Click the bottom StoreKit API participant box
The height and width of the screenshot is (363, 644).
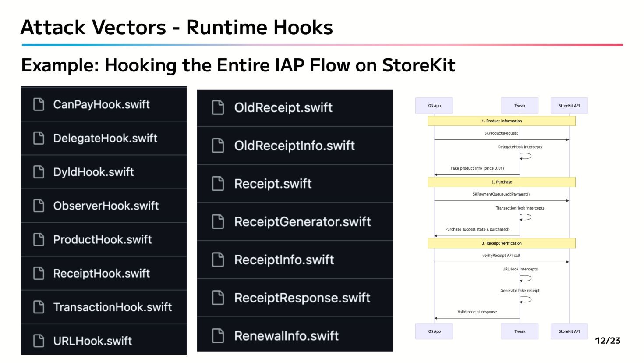[x=569, y=331]
